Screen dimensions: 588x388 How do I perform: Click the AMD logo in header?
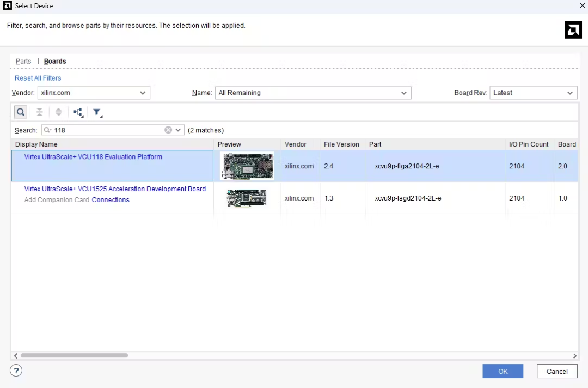[x=573, y=30]
